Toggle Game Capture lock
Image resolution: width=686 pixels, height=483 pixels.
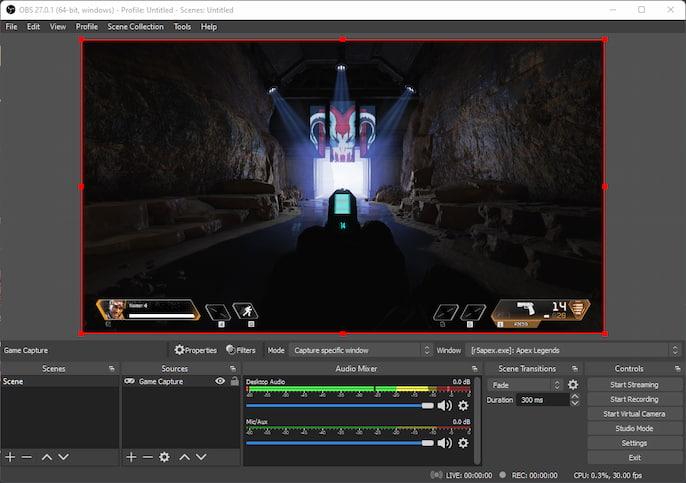(x=234, y=381)
